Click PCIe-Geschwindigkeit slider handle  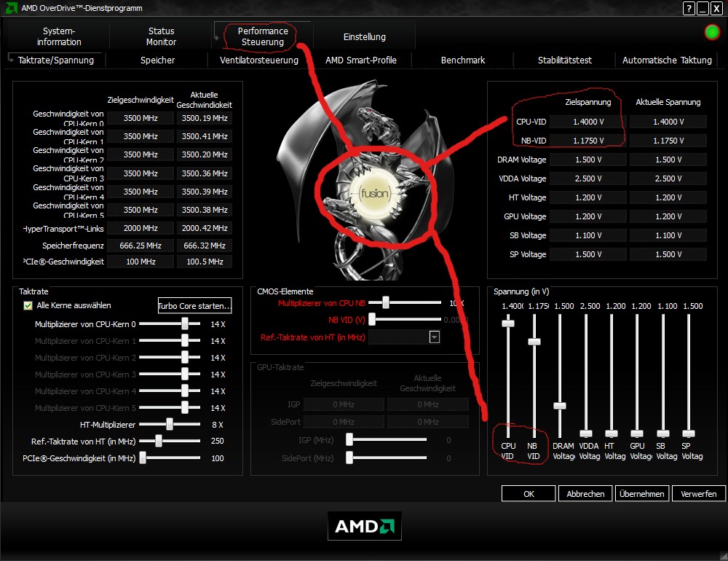(x=143, y=458)
